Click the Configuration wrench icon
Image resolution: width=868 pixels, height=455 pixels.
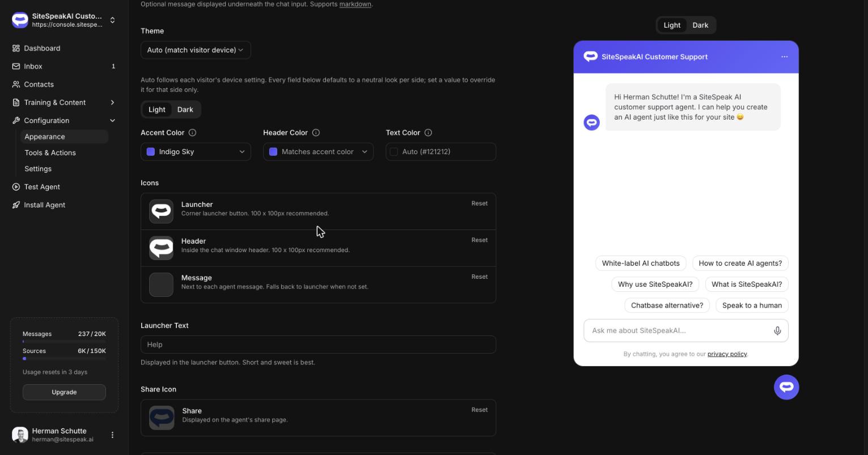[x=16, y=121]
